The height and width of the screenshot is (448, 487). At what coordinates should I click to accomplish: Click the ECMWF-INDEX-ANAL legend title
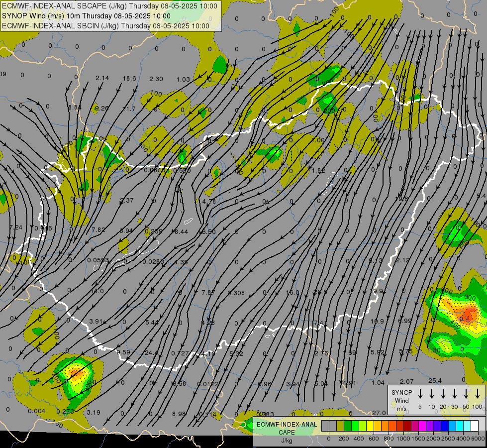[x=287, y=425]
